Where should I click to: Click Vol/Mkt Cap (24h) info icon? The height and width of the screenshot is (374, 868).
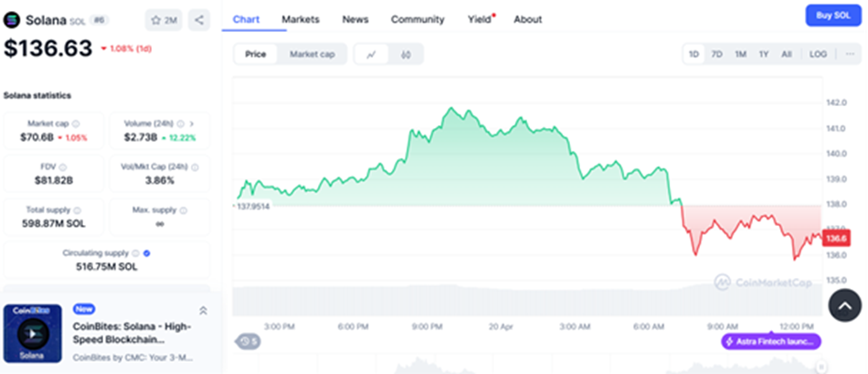pyautogui.click(x=195, y=166)
